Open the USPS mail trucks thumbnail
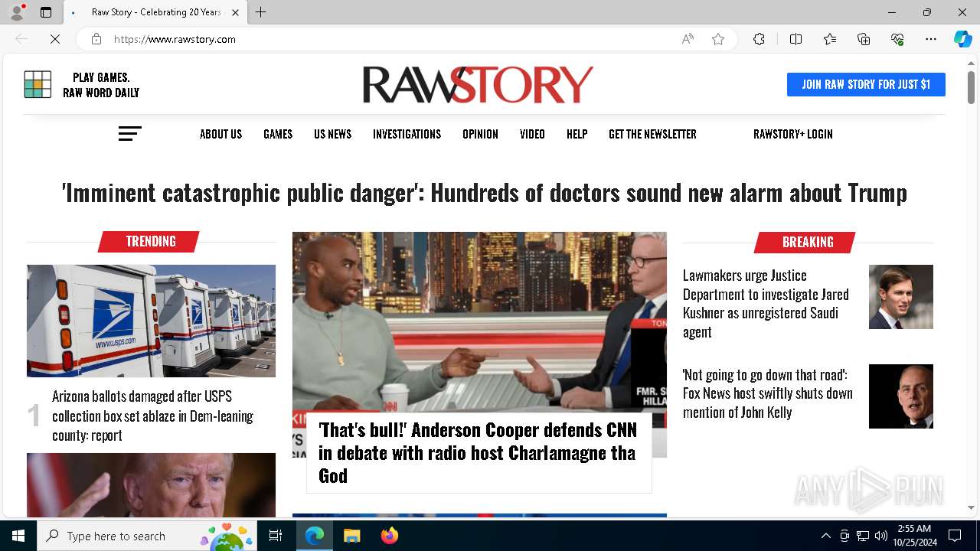 151,321
